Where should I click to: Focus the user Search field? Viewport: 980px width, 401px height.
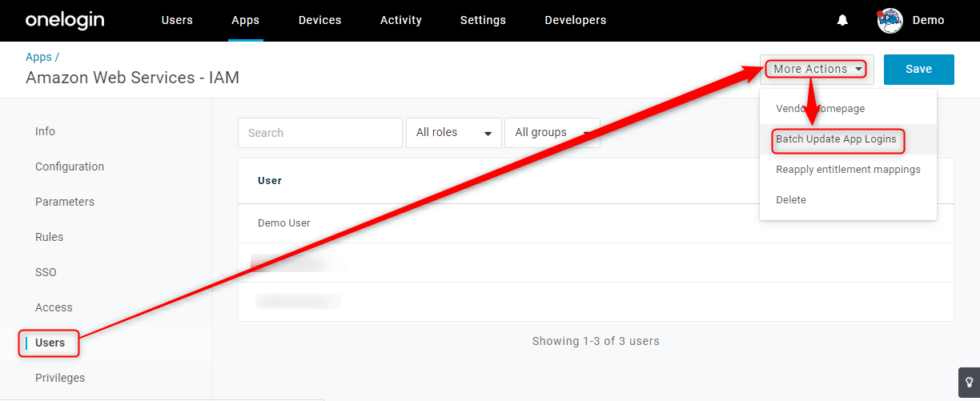(320, 133)
